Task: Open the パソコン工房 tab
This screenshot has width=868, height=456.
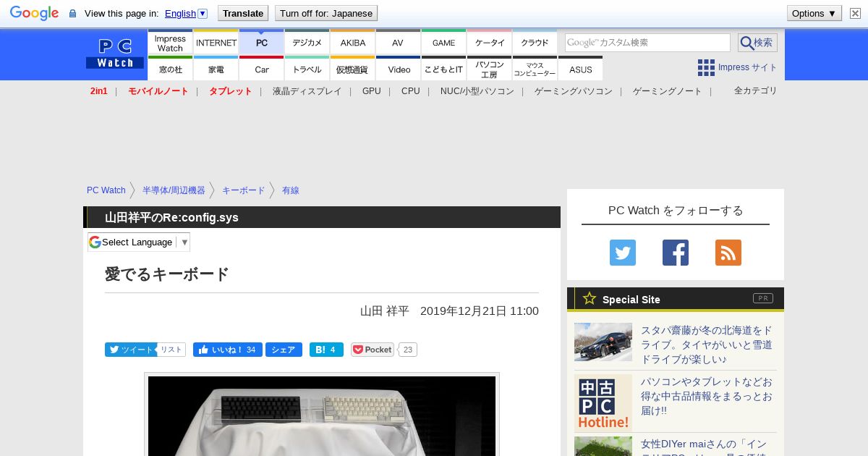Action: pyautogui.click(x=489, y=69)
